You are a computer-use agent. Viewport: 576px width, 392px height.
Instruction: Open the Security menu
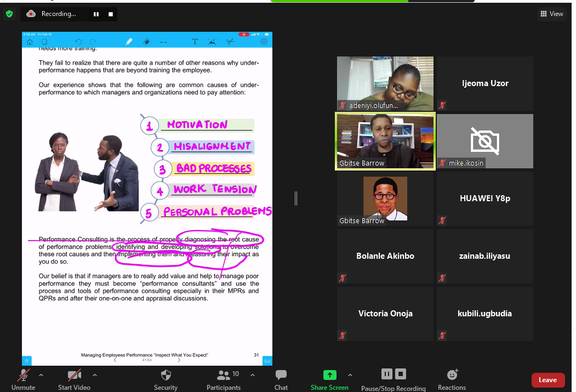166,379
